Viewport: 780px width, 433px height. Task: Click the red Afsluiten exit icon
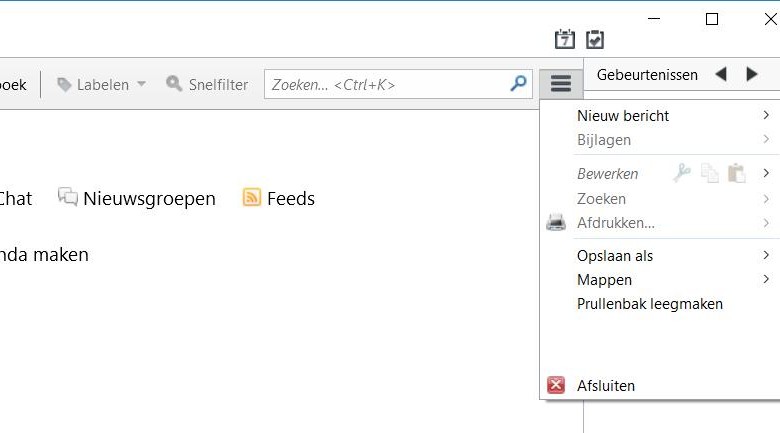click(556, 385)
